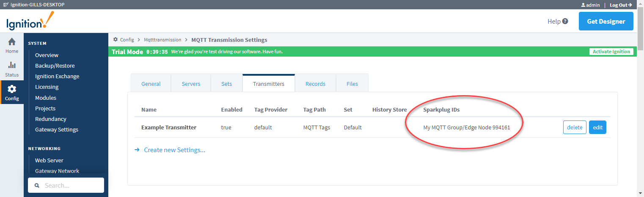Open Ignition Exchange in the sidebar
Image resolution: width=644 pixels, height=197 pixels.
[x=57, y=76]
